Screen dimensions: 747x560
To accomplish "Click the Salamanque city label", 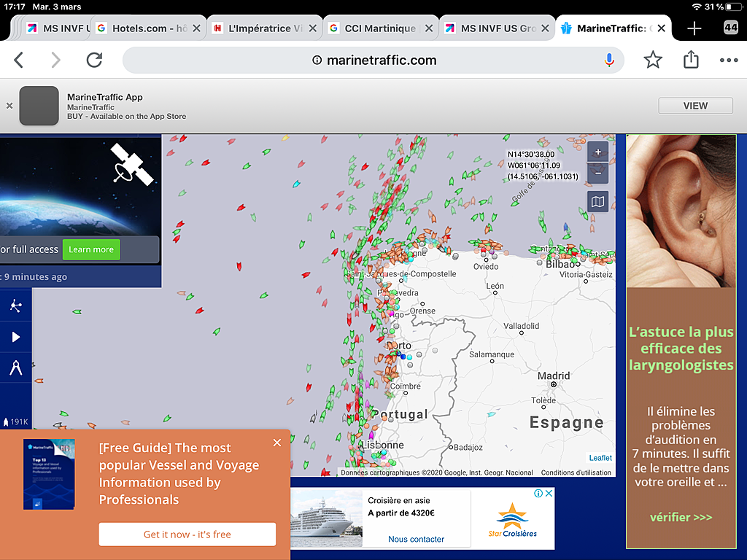I will (492, 354).
